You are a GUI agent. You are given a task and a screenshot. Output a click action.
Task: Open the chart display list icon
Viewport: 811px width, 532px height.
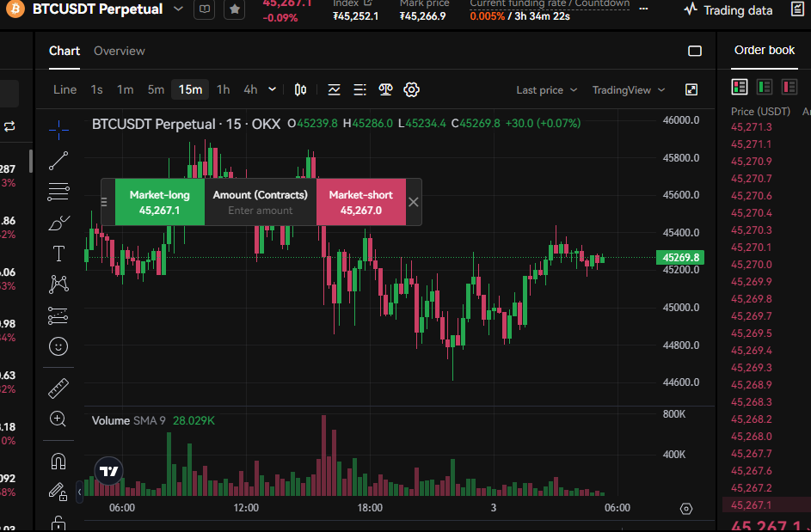click(x=360, y=90)
